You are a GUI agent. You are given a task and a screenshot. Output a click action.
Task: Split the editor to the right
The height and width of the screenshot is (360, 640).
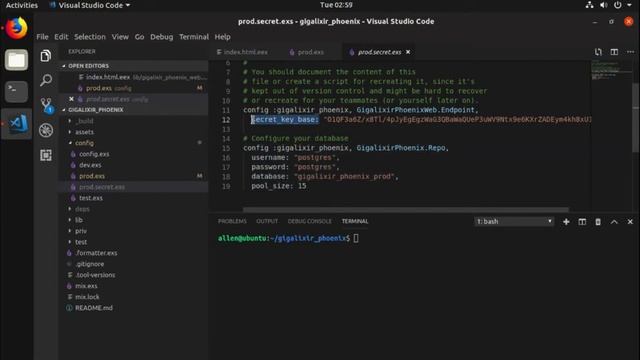click(614, 52)
